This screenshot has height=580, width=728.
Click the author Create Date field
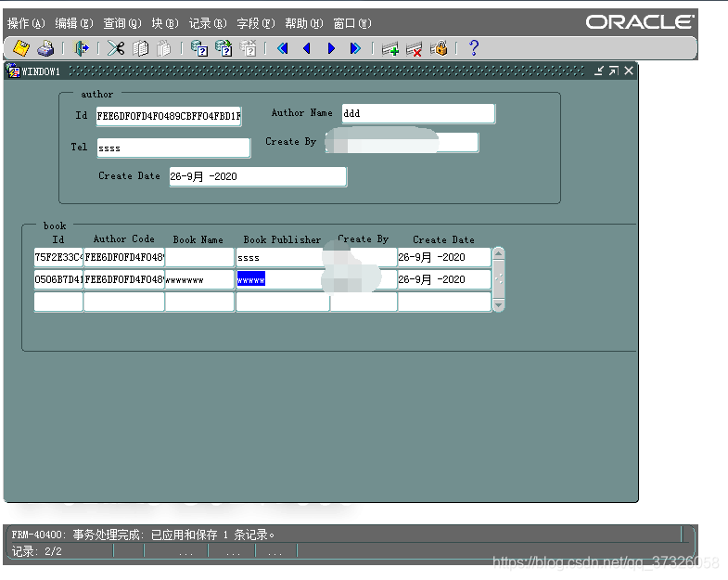(258, 176)
